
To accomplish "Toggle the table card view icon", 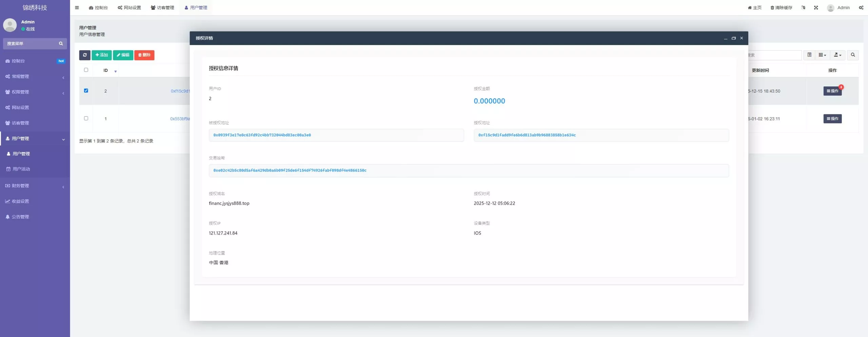I will [809, 55].
